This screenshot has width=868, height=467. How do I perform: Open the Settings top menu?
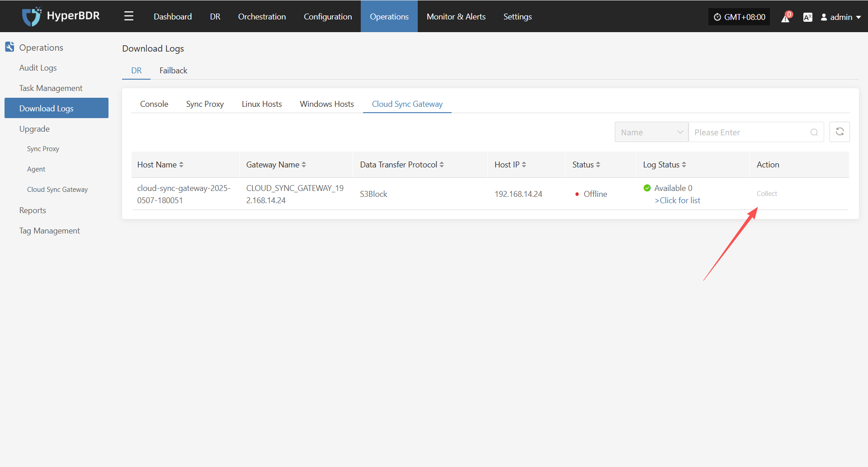tap(518, 16)
